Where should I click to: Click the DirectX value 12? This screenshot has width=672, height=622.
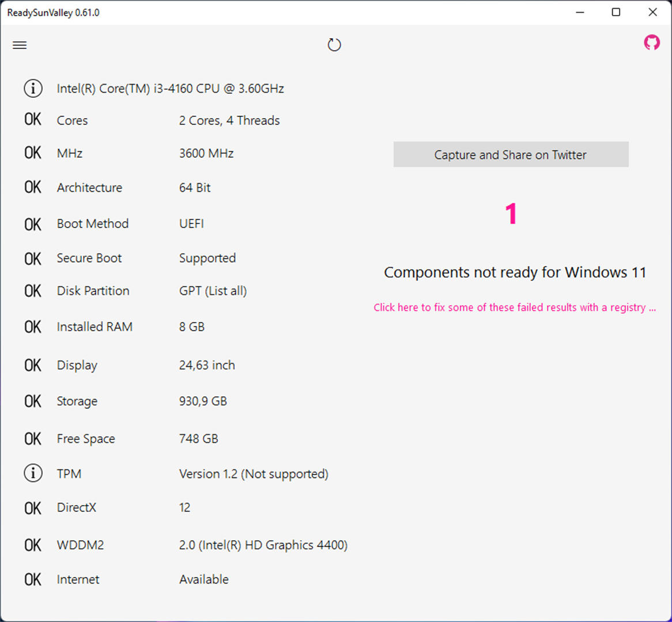pyautogui.click(x=184, y=507)
